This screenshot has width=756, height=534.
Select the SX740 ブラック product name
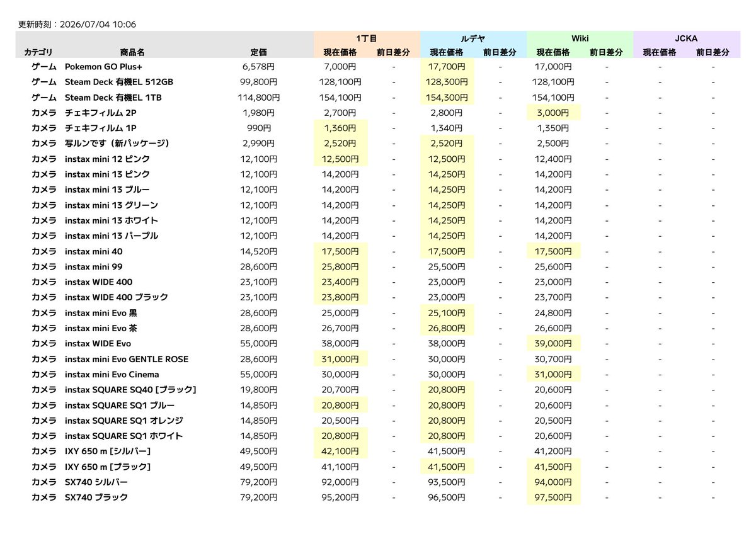(96, 497)
